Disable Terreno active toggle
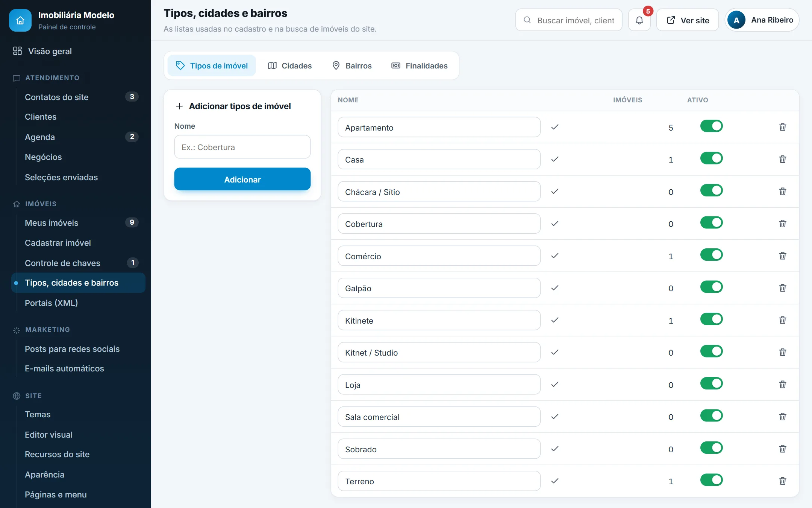The width and height of the screenshot is (812, 508). pos(711,480)
